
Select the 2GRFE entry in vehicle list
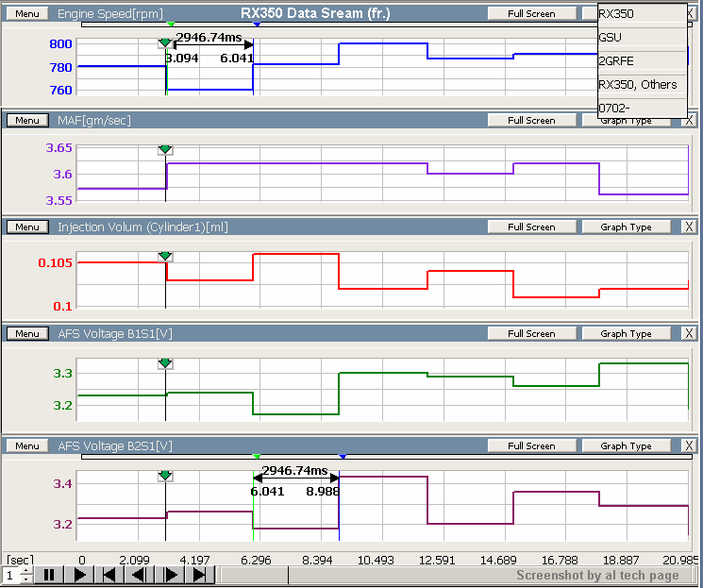(642, 60)
